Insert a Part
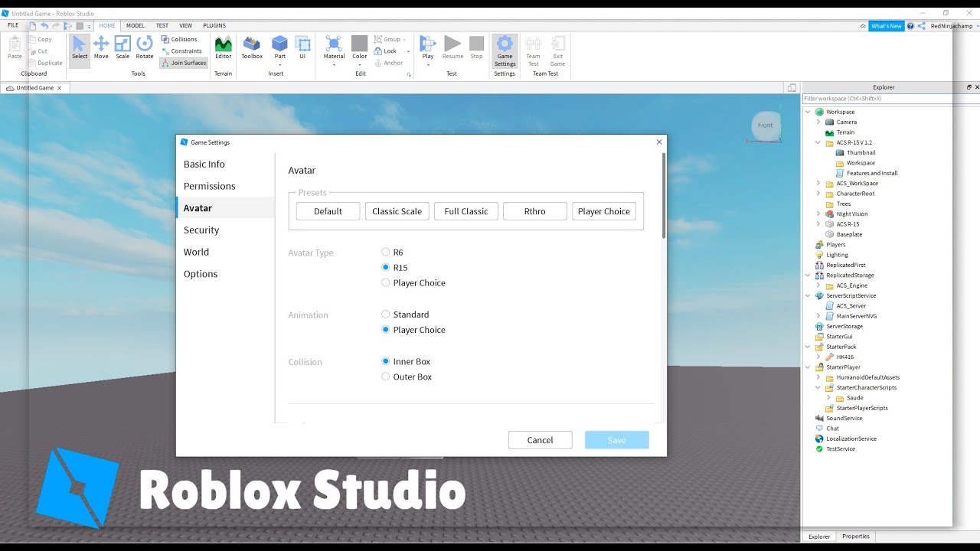 (280, 49)
